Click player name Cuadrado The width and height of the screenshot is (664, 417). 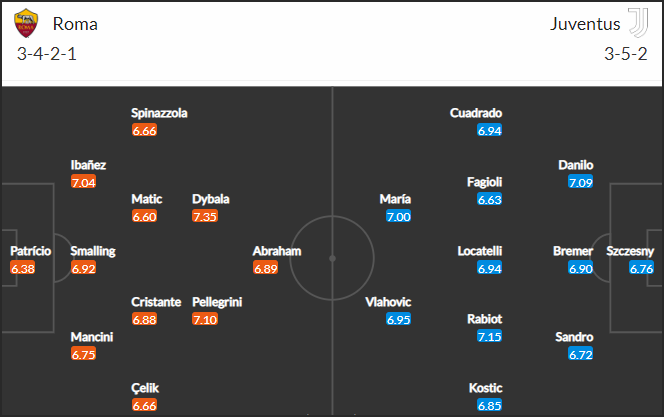coord(476,113)
